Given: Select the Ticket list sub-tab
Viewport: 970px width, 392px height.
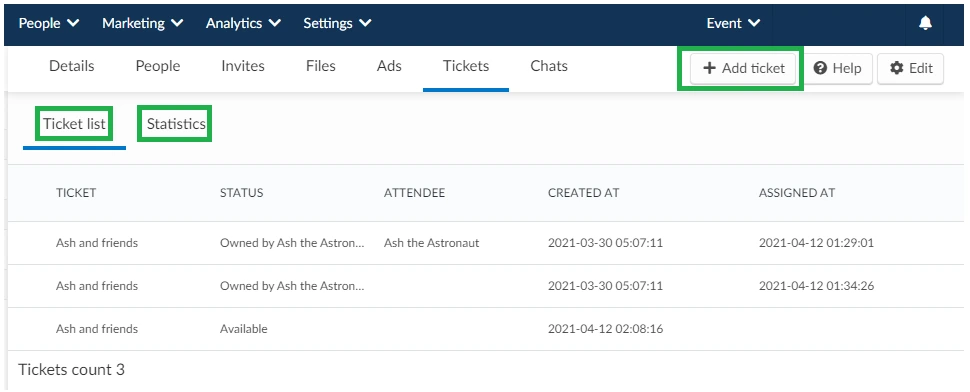Looking at the screenshot, I should 74,124.
